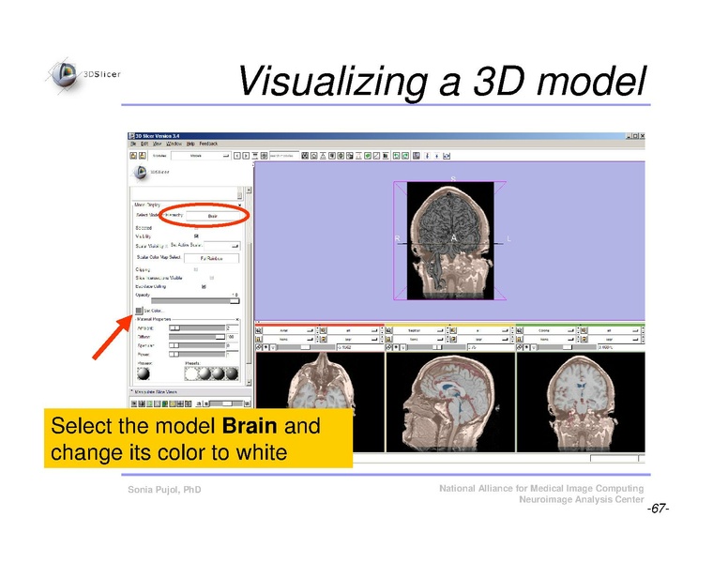728x563 pixels.
Task: Click red viewer slice offset slider
Action: click(305, 347)
